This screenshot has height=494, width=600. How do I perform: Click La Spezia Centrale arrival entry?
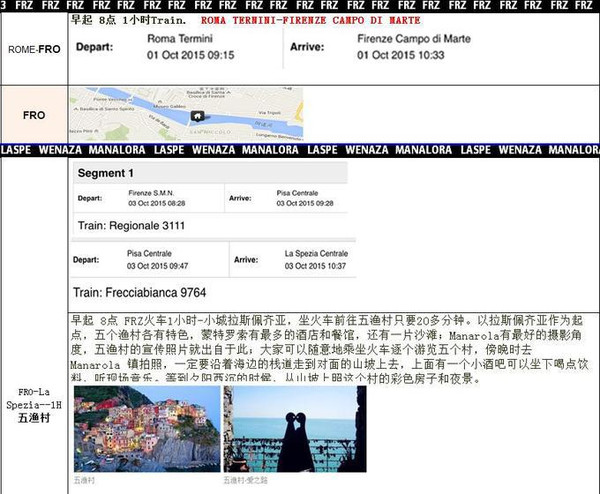(x=316, y=260)
